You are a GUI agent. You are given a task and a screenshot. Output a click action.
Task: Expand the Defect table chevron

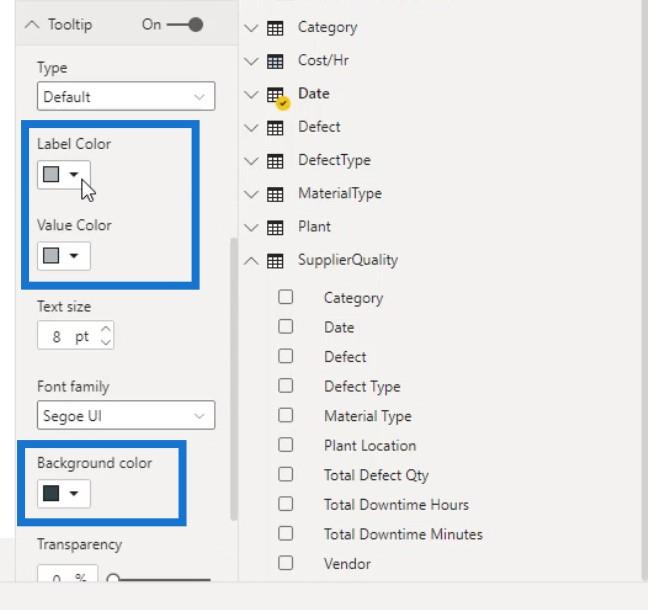251,128
